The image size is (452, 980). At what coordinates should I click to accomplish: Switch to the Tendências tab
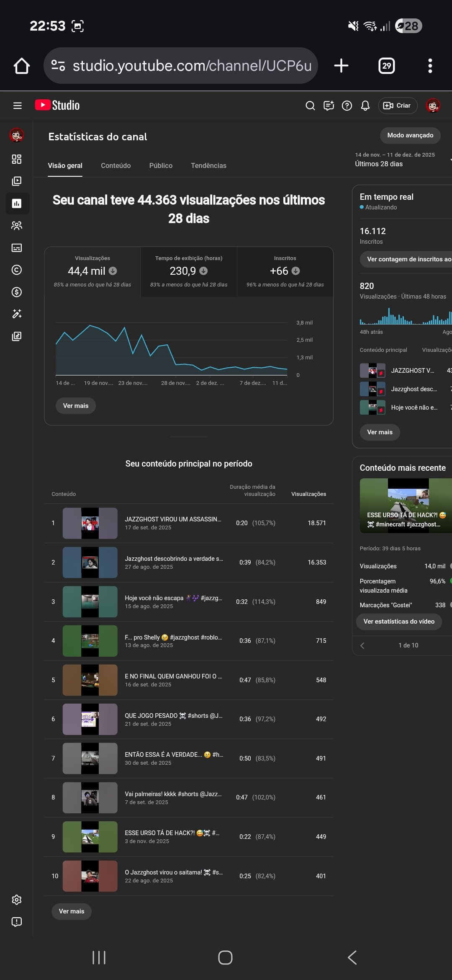pos(208,165)
